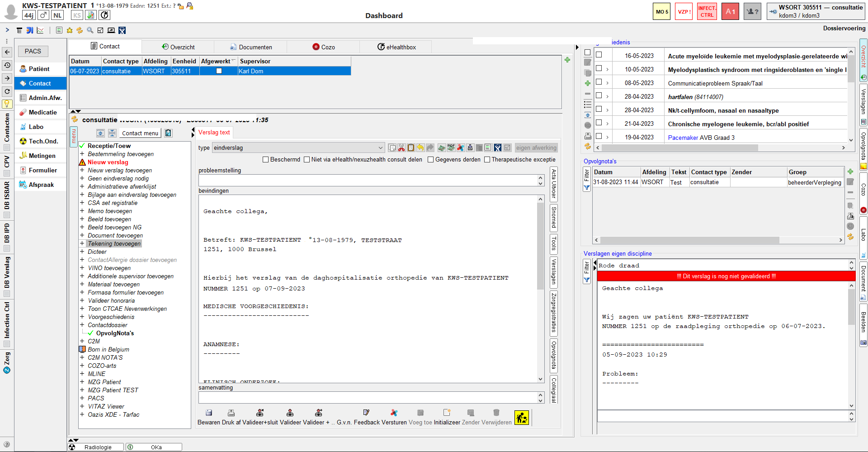
Task: Click the copy icon in report toolbar
Action: (x=392, y=147)
